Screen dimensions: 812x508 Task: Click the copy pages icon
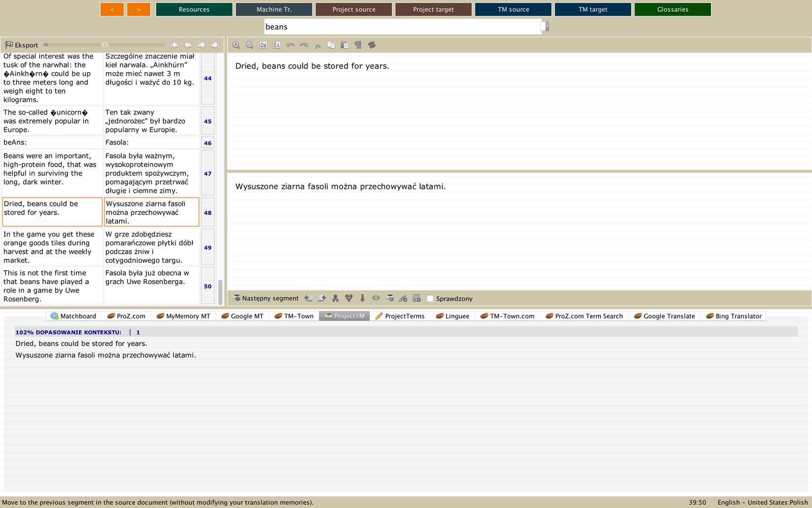(x=331, y=45)
